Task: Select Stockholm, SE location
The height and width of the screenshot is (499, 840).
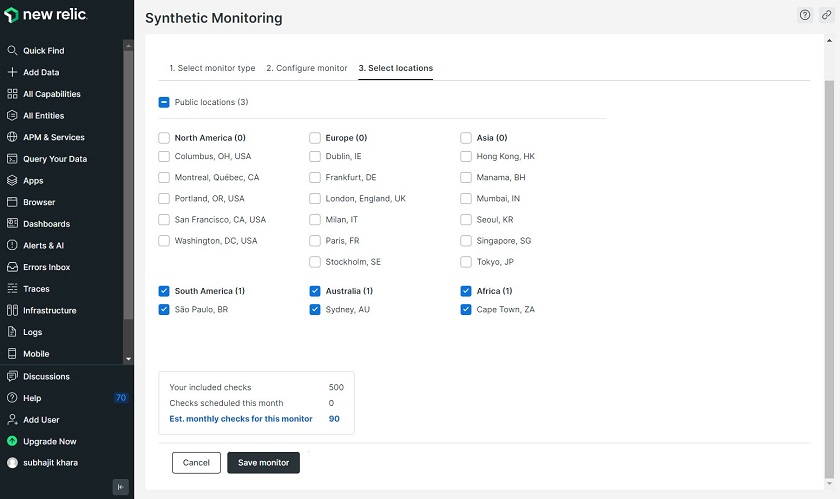Action: [x=315, y=262]
